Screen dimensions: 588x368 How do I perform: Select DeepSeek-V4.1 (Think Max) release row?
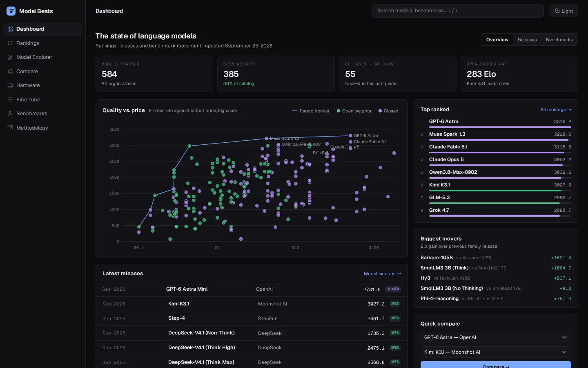tap(252, 362)
